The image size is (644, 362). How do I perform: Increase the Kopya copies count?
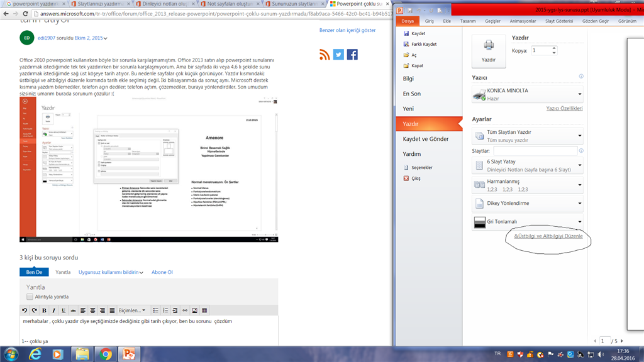click(554, 48)
